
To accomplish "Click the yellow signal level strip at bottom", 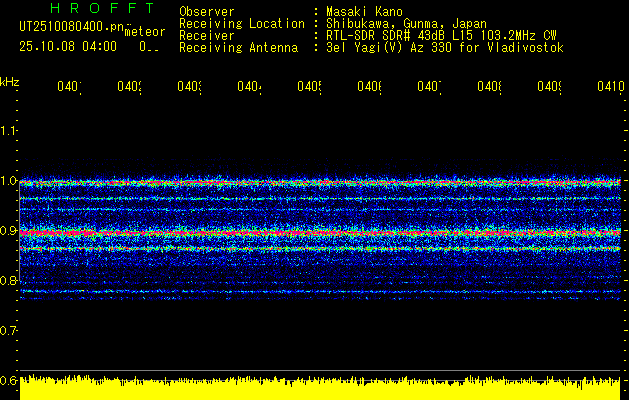I will coord(320,390).
